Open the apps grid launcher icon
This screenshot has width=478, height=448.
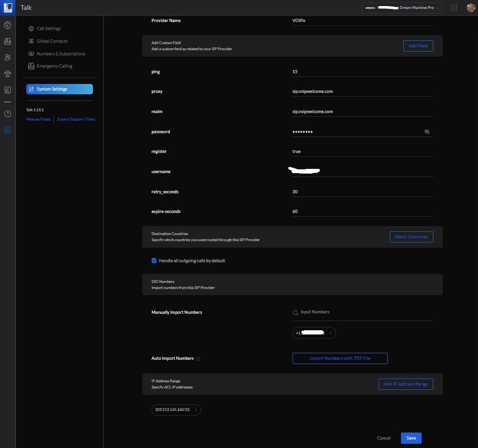click(454, 8)
